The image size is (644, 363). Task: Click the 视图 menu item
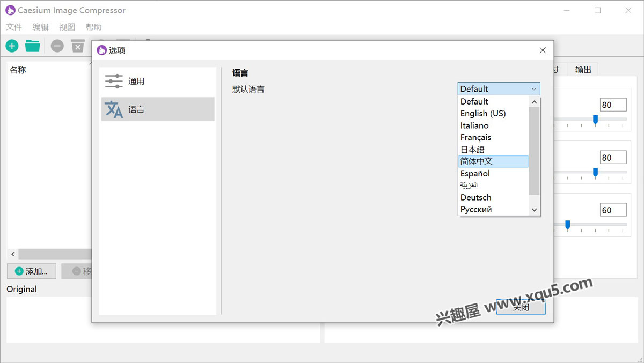click(x=67, y=27)
